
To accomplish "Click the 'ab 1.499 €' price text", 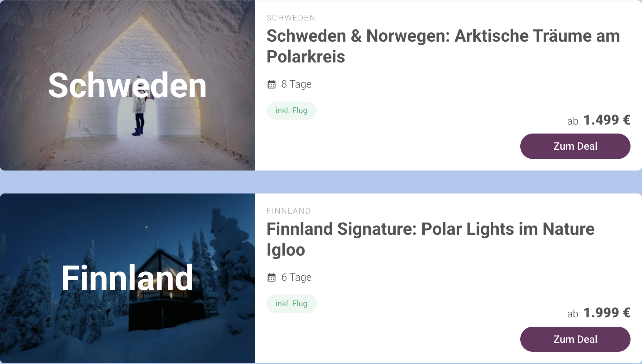I will point(599,121).
